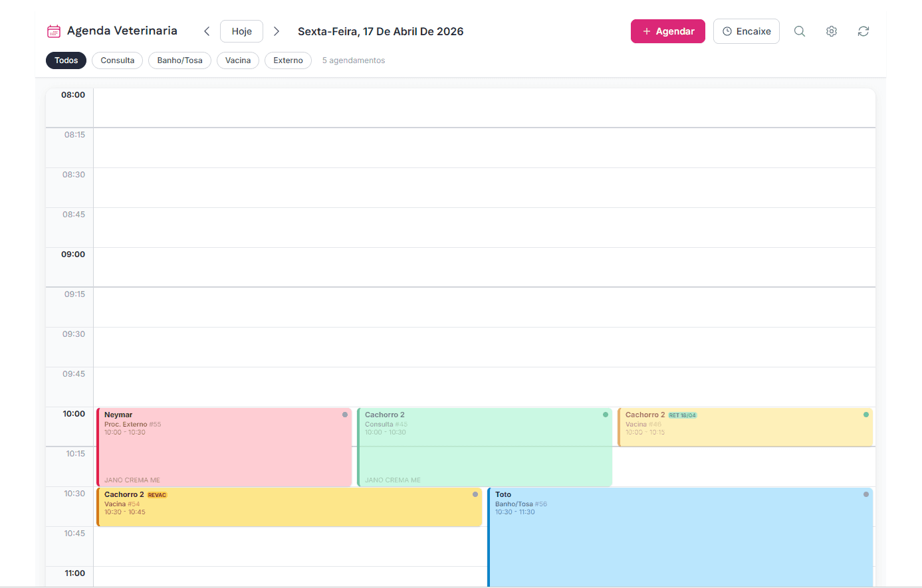Click the 10:00 time label
This screenshot has height=588, width=922.
click(x=74, y=414)
